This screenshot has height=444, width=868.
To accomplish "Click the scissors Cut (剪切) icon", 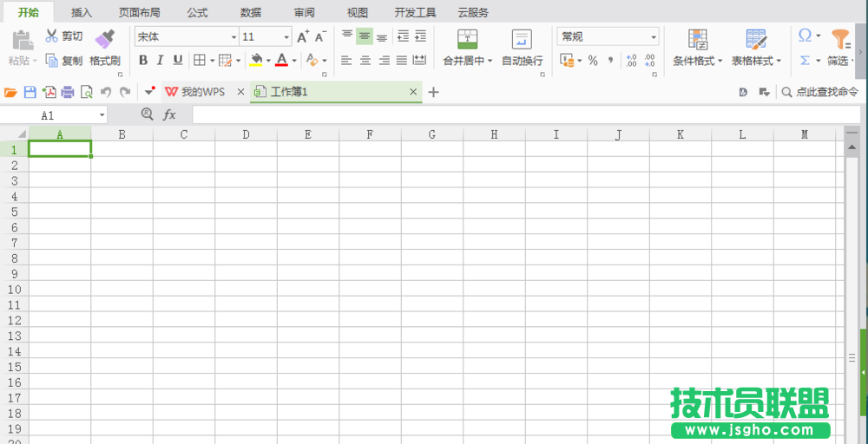I will coord(51,36).
